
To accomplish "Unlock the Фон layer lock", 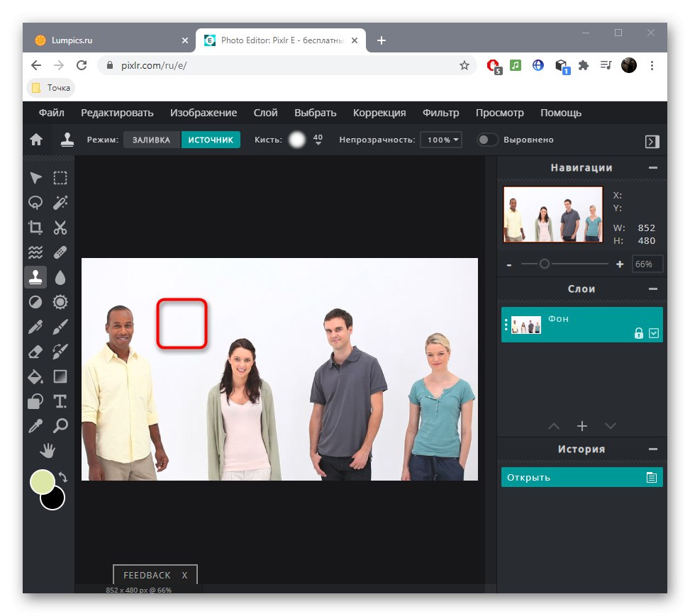I will coord(638,333).
